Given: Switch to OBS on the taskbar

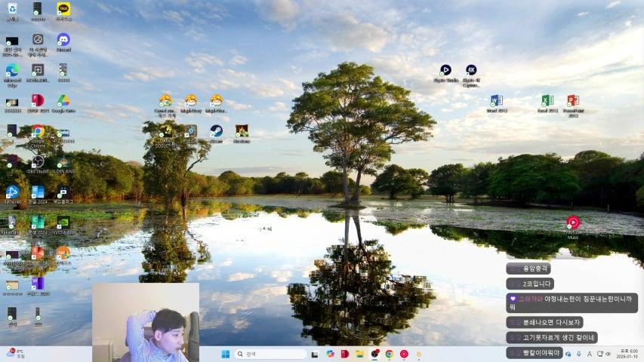Looking at the screenshot, I should pyautogui.click(x=374, y=354).
